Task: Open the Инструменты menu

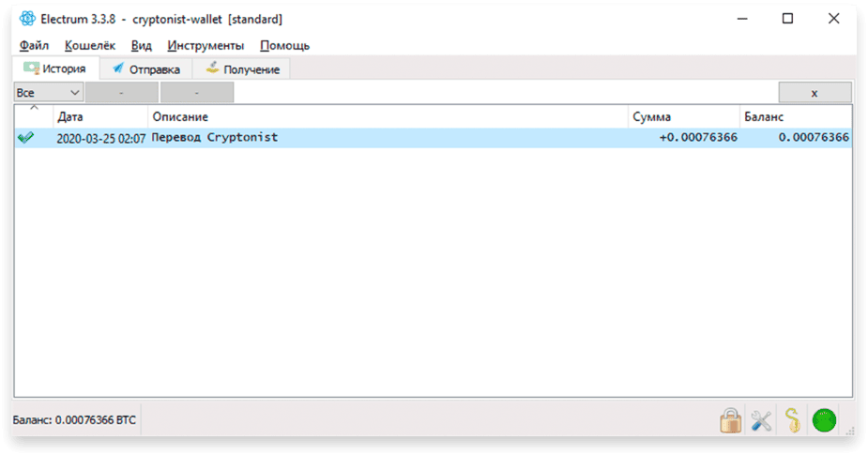Action: 206,45
